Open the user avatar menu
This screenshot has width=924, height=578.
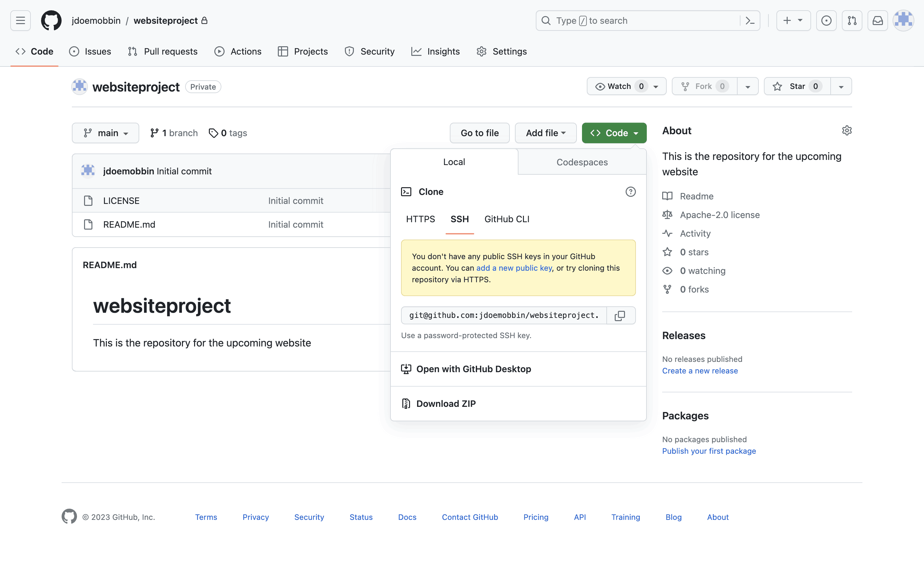(x=903, y=21)
